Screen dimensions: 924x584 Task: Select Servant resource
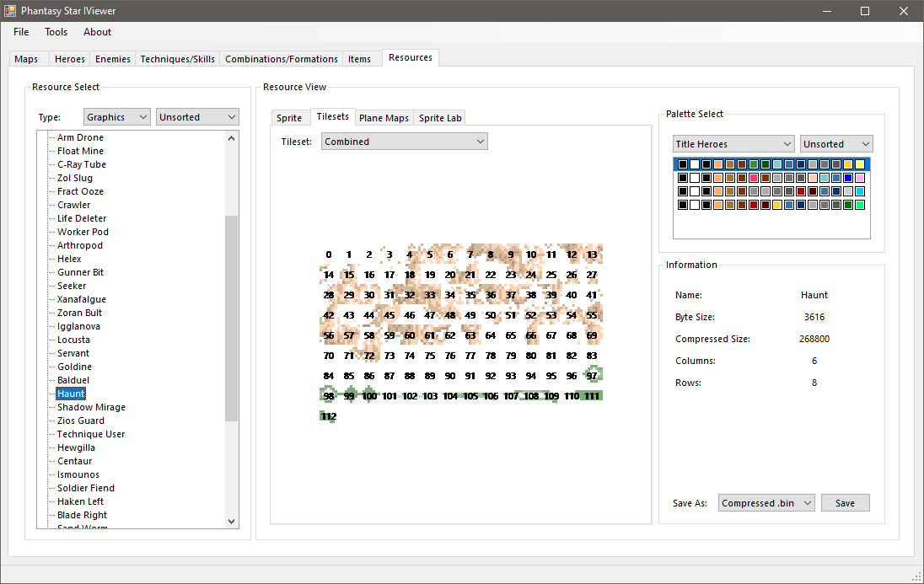[73, 353]
